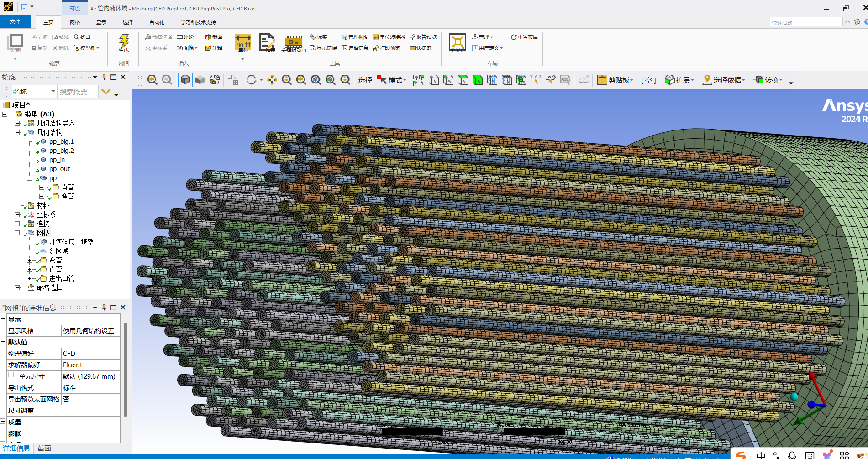Image resolution: width=868 pixels, height=459 pixels.
Task: Switch to the Section Plane bottom tab
Action: pyautogui.click(x=44, y=449)
